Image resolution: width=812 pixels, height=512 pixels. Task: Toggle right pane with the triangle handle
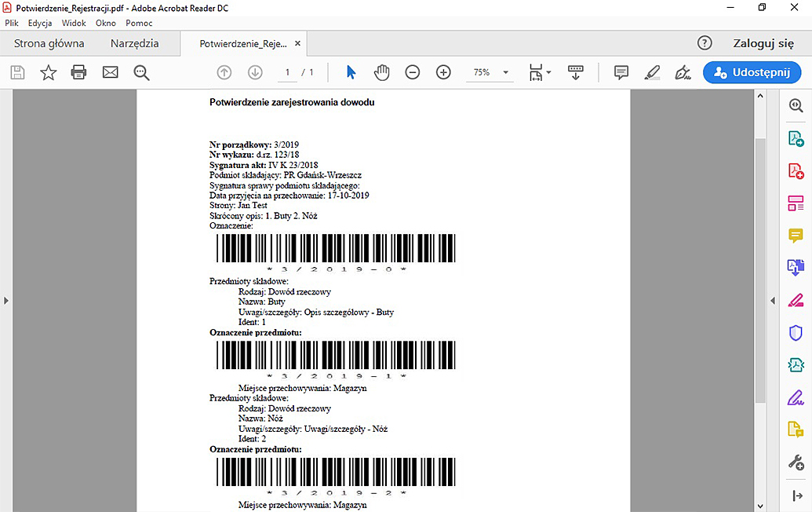pos(773,301)
